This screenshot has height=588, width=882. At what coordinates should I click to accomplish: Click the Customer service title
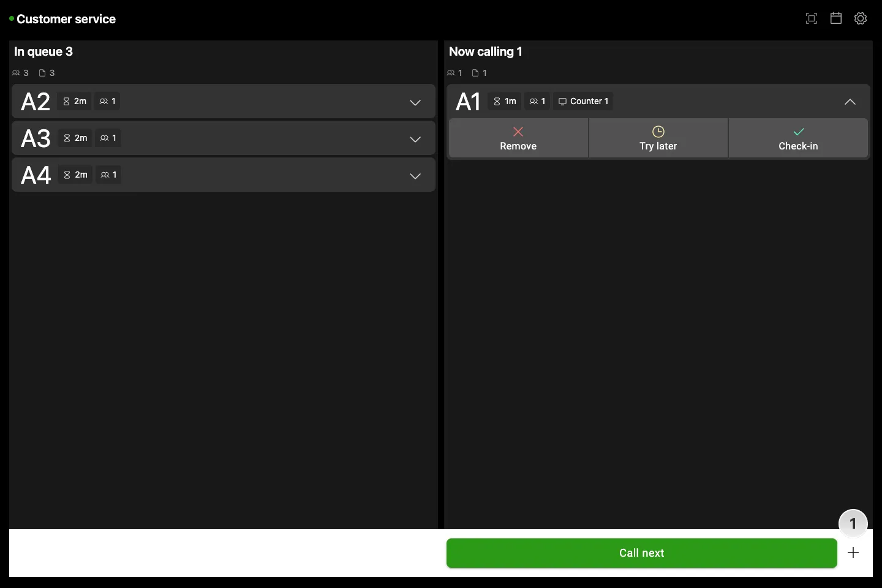click(66, 19)
